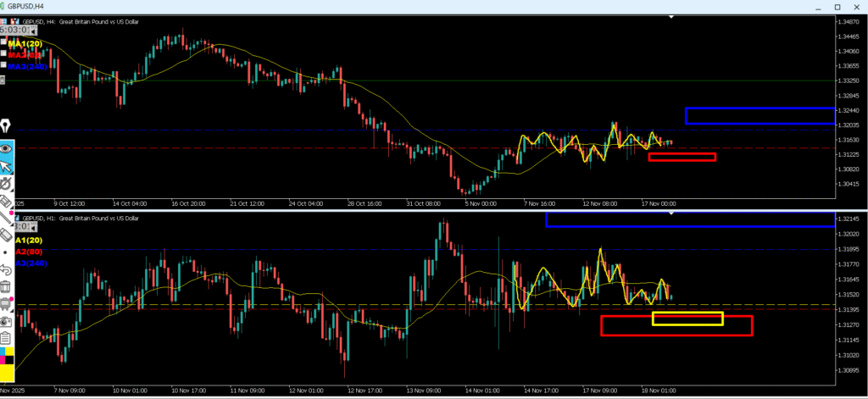Select the ruler tool below the compass
868x399 pixels.
point(7,200)
